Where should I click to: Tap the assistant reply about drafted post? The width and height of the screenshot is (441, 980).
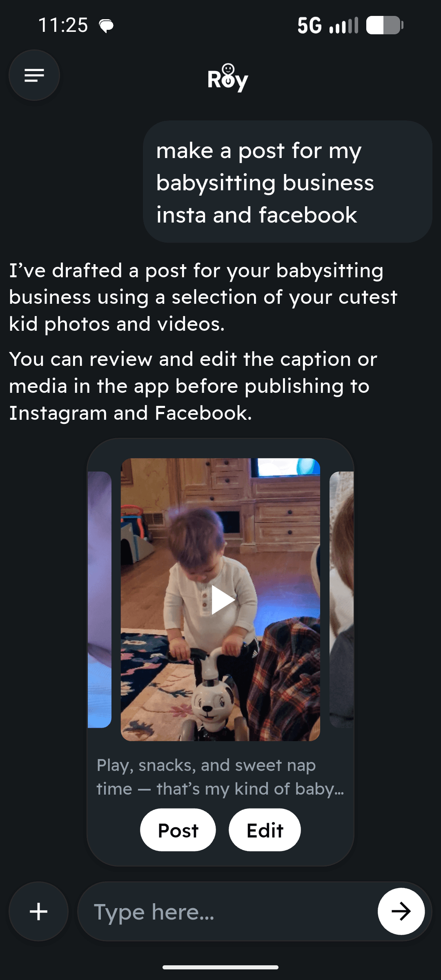(203, 297)
